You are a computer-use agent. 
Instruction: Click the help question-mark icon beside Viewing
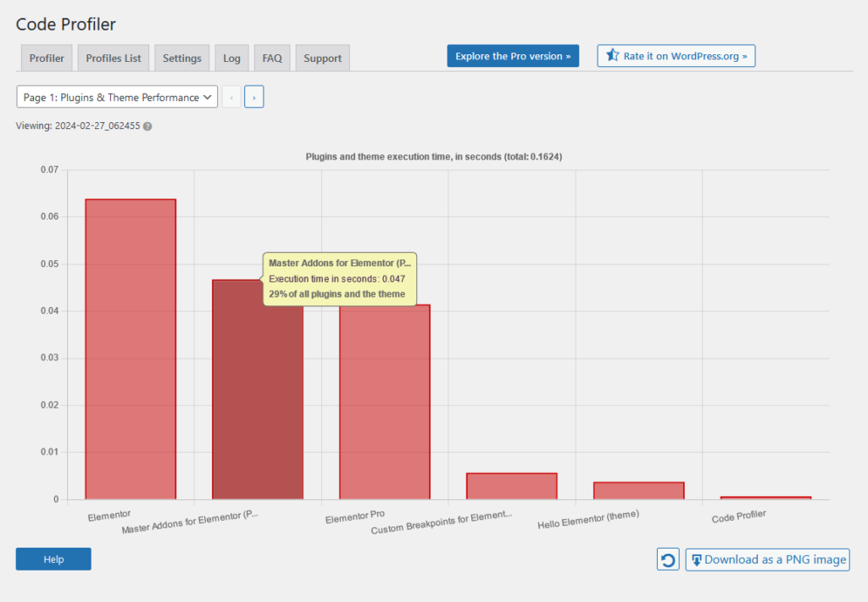point(147,126)
